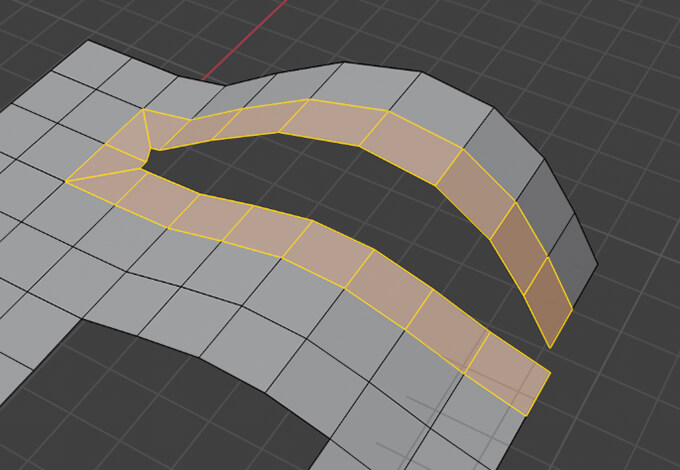Select the leftmost vertex of the highlighted loop
The image size is (680, 470).
[x=66, y=182]
